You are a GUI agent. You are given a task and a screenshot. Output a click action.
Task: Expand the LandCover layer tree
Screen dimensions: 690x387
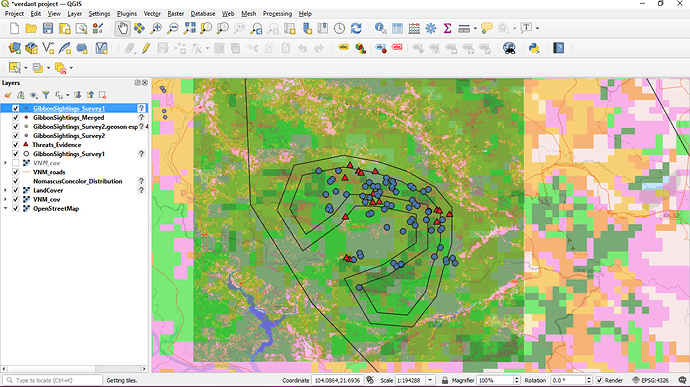coord(5,191)
